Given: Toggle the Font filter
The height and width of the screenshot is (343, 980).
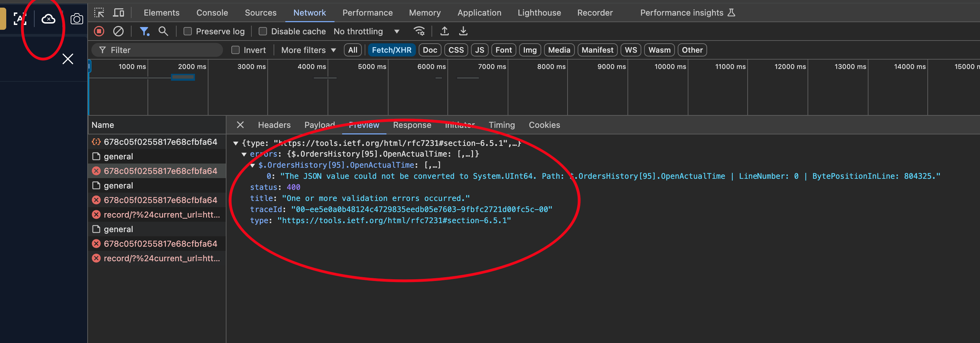Looking at the screenshot, I should click(x=503, y=50).
